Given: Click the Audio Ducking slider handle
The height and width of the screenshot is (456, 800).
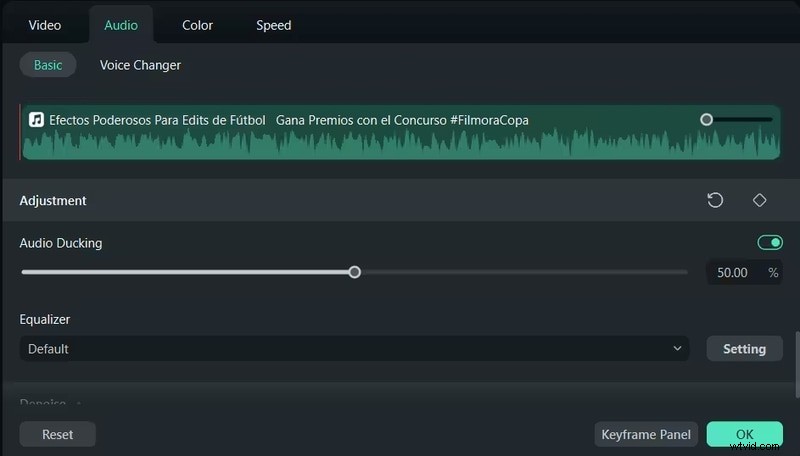Looking at the screenshot, I should click(355, 272).
